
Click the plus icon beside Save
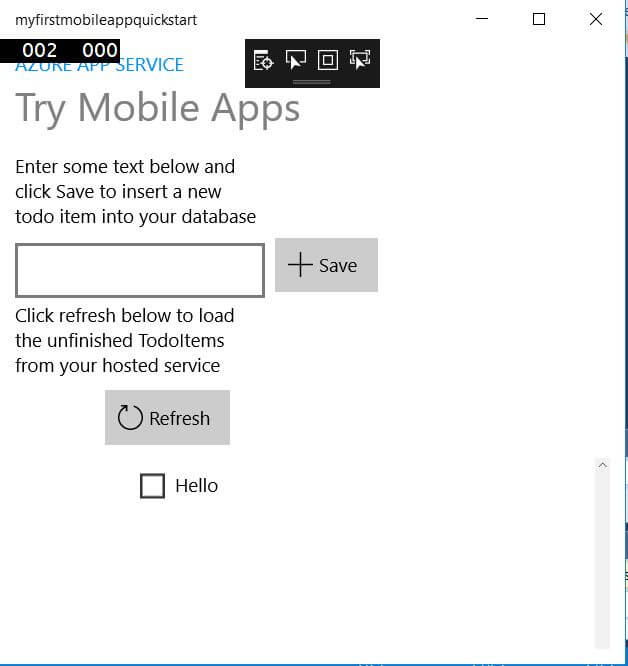(x=300, y=265)
